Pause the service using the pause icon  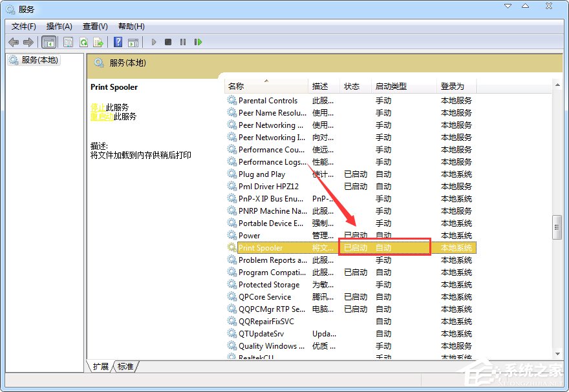pyautogui.click(x=182, y=42)
